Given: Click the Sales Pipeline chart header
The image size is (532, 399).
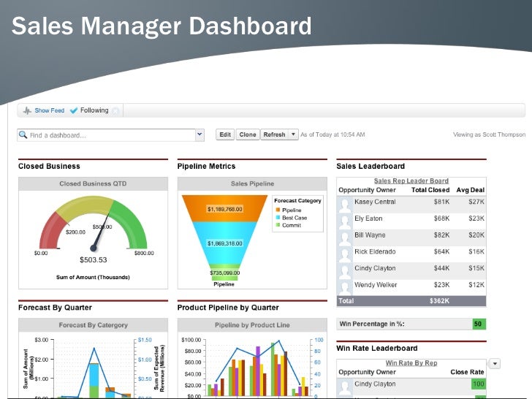Looking at the screenshot, I should click(x=252, y=183).
